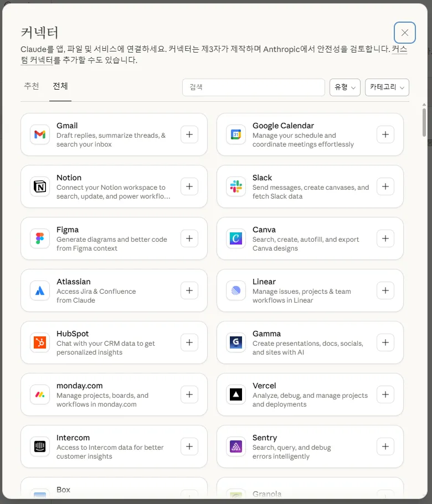Click the 검색 search input field
The image size is (432, 504).
(x=254, y=87)
